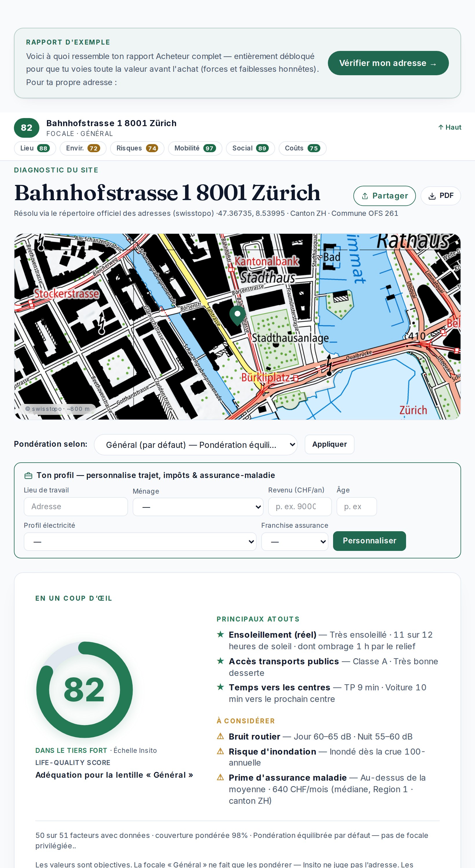475x868 pixels.
Task: Open the Pondération selon dropdown
Action: tap(196, 445)
